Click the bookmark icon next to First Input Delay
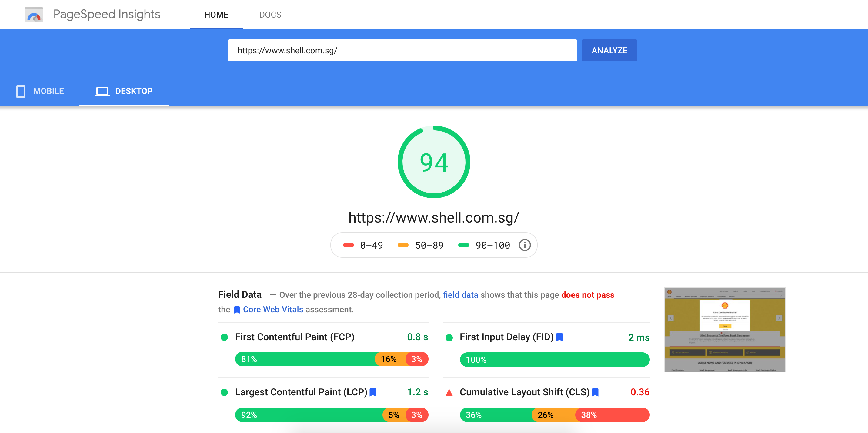868x433 pixels. coord(559,337)
